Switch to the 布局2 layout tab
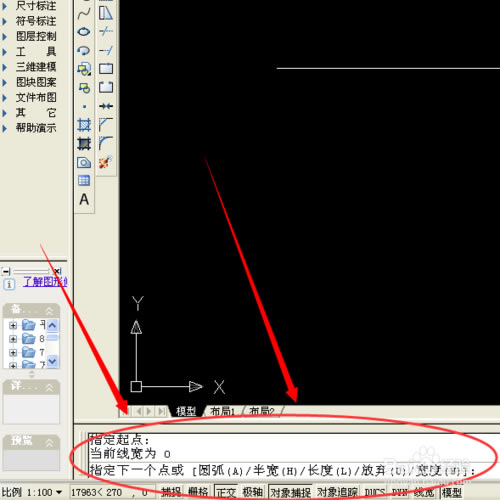The height and width of the screenshot is (500, 500). tap(262, 411)
